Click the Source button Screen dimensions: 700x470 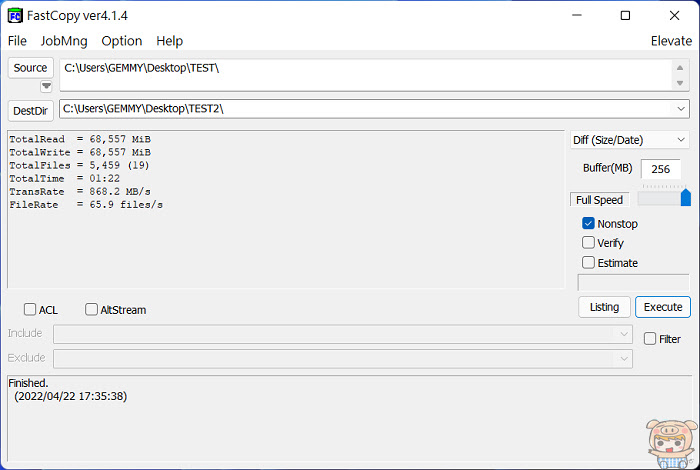[30, 68]
